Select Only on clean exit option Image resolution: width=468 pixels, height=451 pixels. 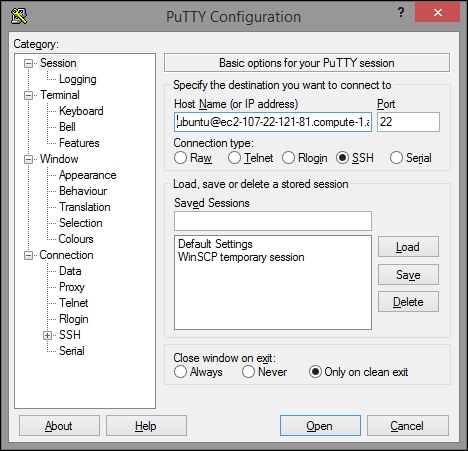pyautogui.click(x=315, y=372)
